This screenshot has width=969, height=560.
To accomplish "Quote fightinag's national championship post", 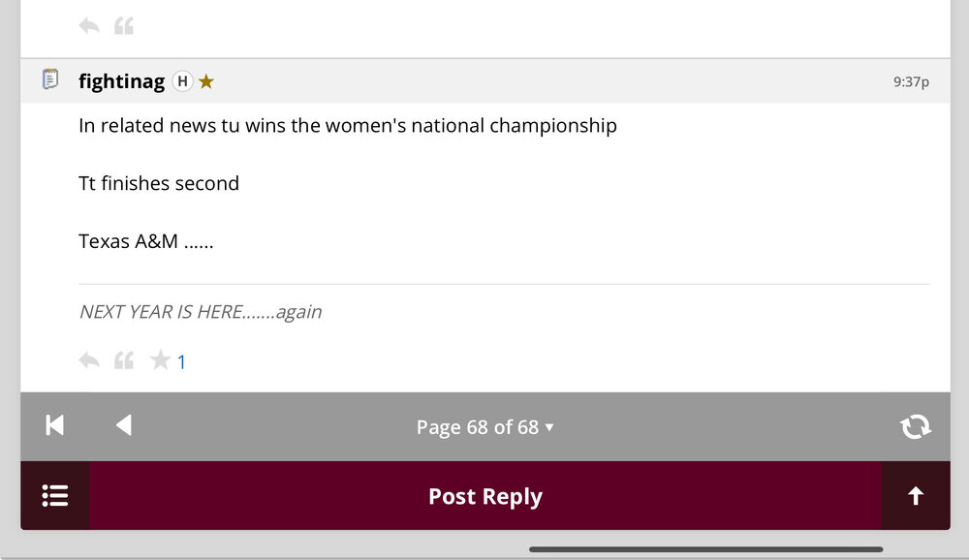I will [124, 361].
